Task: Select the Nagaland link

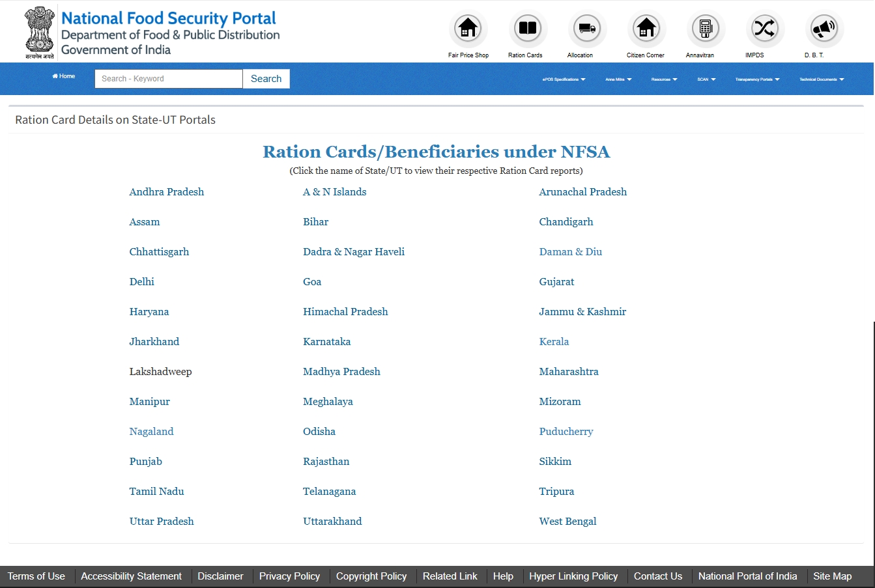Action: click(x=152, y=432)
